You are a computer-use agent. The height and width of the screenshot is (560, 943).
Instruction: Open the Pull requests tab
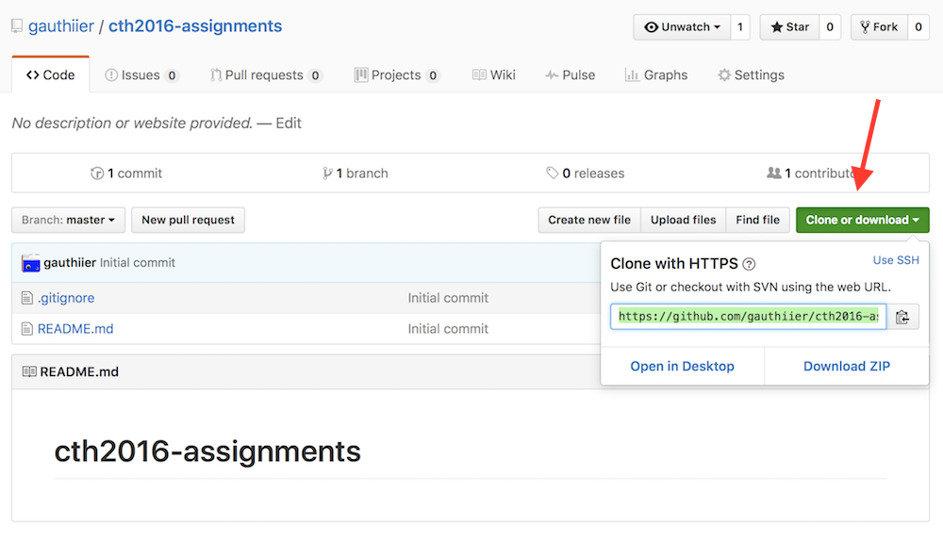(264, 75)
